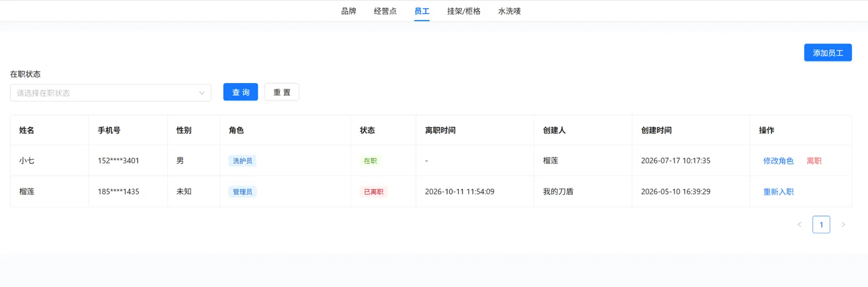Switch to the 品牌 tab

coord(348,11)
